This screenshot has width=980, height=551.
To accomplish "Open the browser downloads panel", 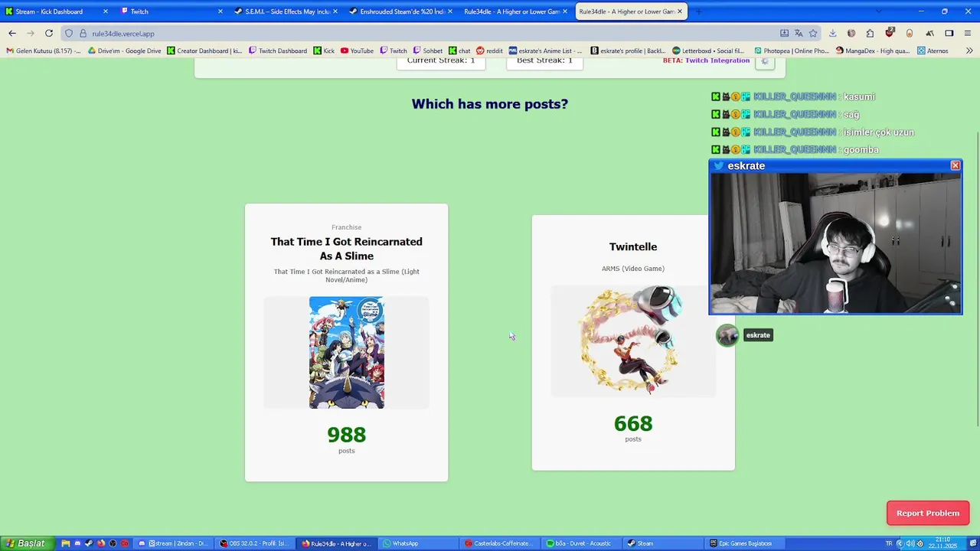I will (833, 33).
